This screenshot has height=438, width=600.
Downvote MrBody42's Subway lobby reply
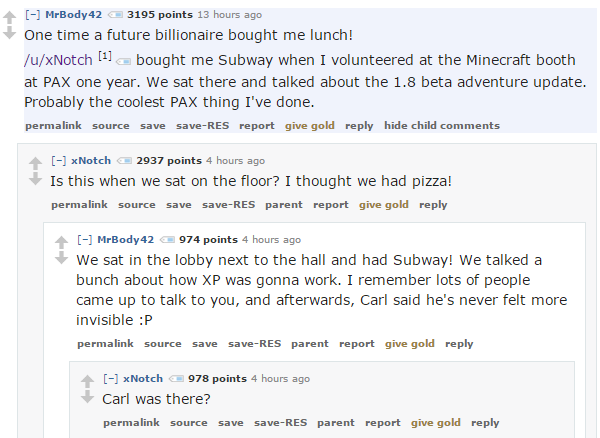[x=61, y=257]
